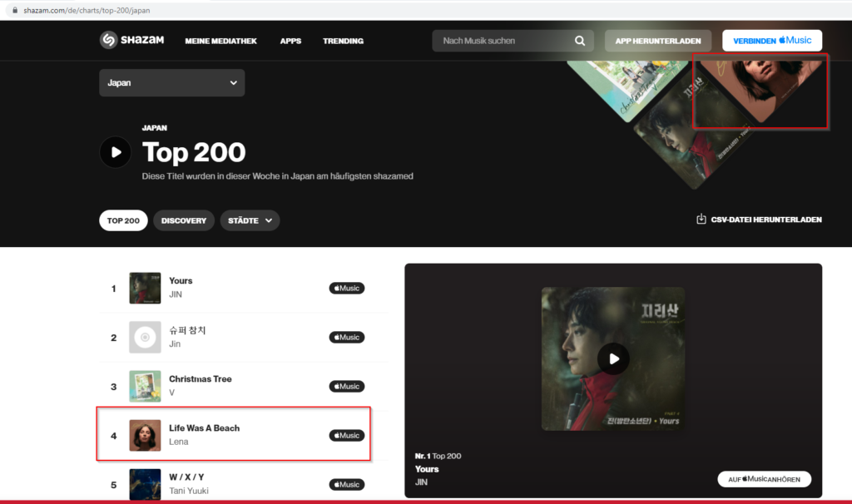Image resolution: width=852 pixels, height=504 pixels.
Task: Open MEINE MEDIATHEK menu item
Action: pos(220,41)
